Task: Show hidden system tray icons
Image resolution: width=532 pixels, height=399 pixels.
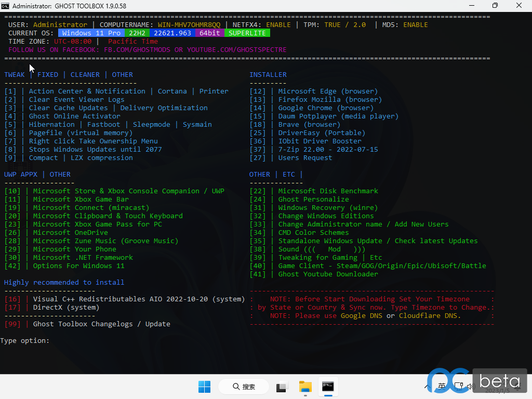Action: click(428, 387)
